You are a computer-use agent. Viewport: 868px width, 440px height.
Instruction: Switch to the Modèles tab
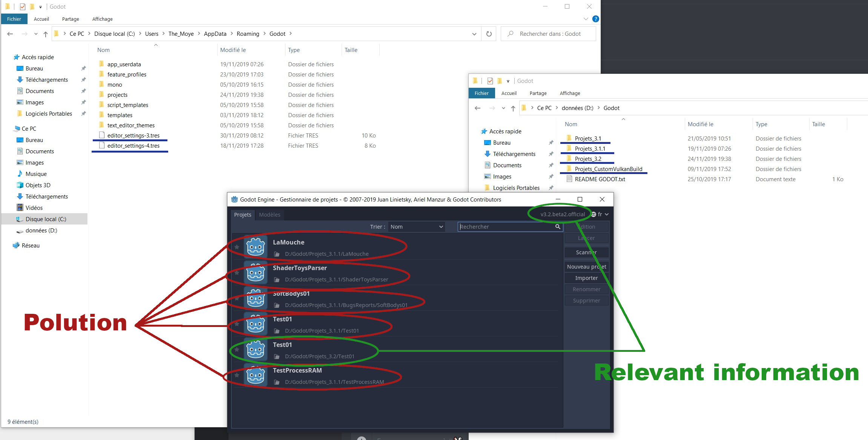click(270, 215)
